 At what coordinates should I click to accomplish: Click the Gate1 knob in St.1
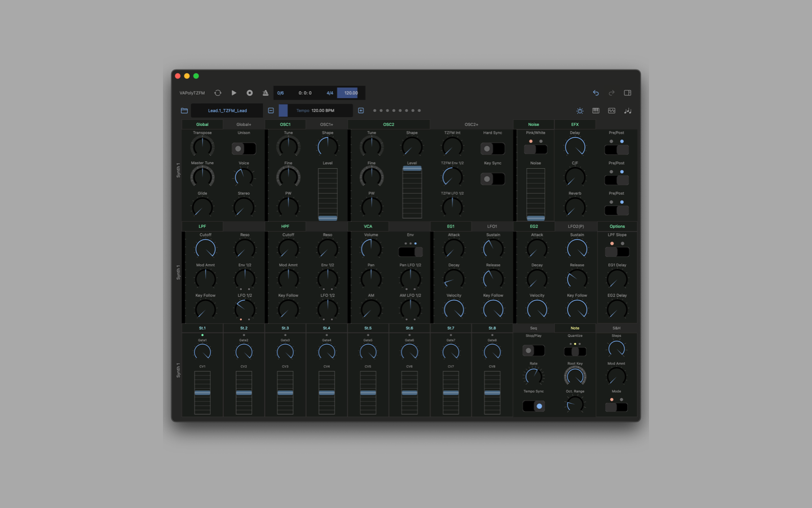(202, 352)
